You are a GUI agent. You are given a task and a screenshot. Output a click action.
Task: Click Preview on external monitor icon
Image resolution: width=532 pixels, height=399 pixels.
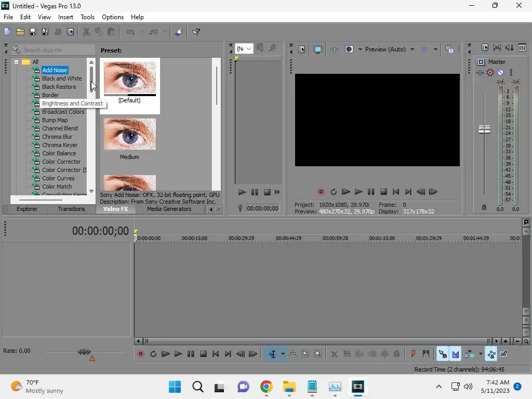(x=318, y=49)
